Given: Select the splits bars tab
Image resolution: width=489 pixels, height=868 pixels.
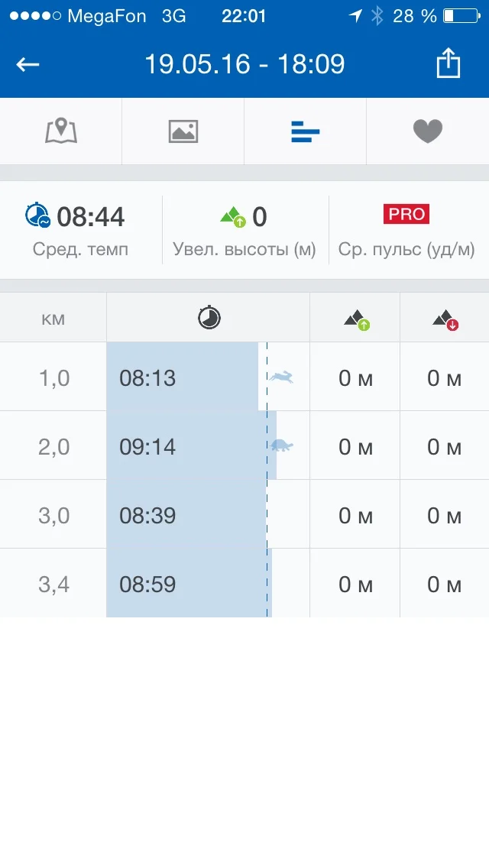Looking at the screenshot, I should click(306, 132).
